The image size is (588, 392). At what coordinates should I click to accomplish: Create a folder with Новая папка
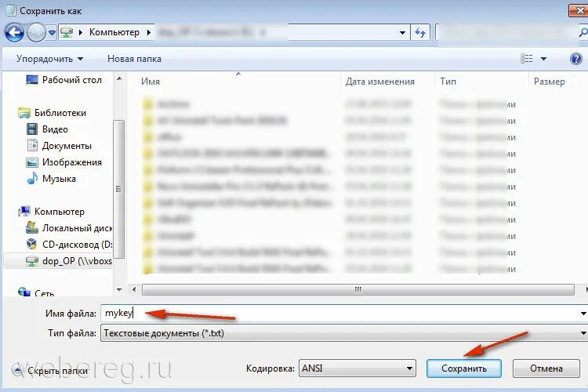coord(134,59)
